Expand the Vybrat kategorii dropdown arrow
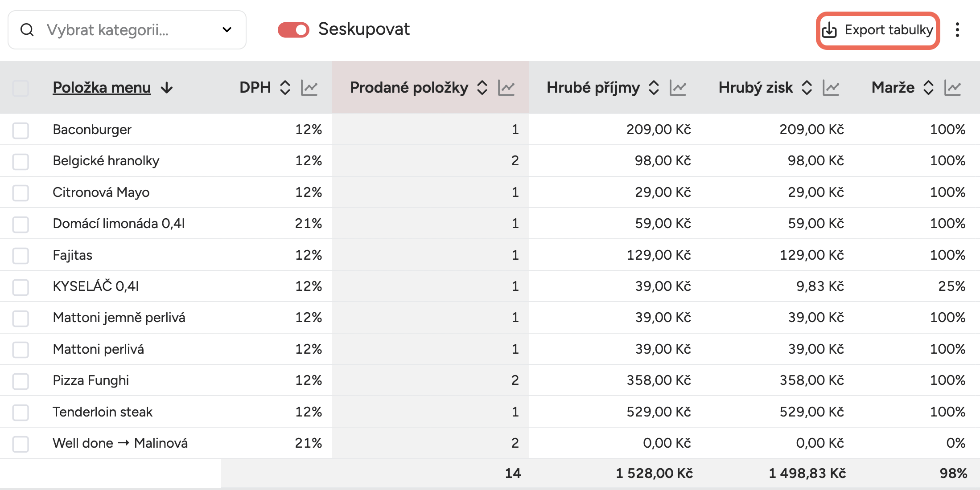The width and height of the screenshot is (980, 490). point(226,30)
